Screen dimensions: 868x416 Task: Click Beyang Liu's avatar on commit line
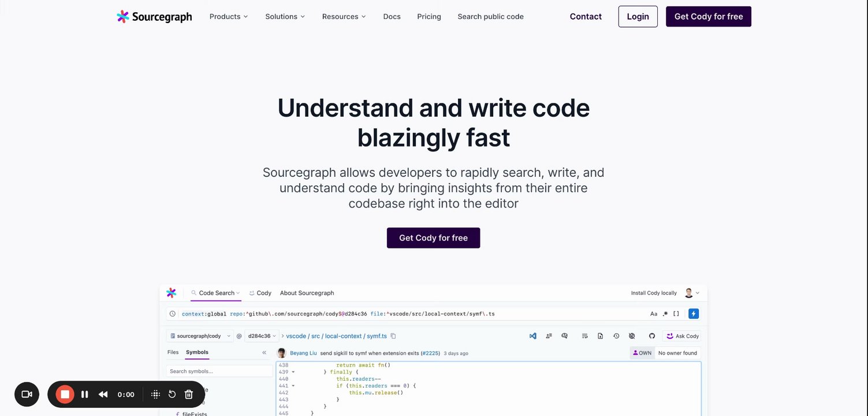pyautogui.click(x=282, y=353)
